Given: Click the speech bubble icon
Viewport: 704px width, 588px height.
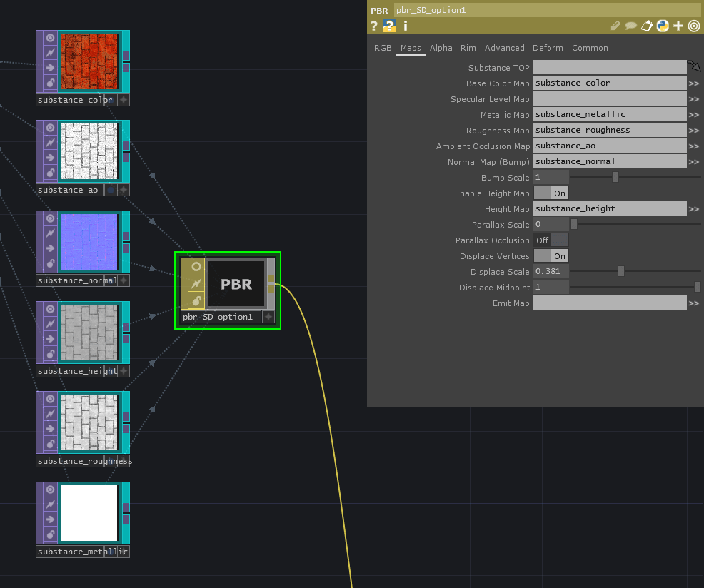Looking at the screenshot, I should 631,26.
